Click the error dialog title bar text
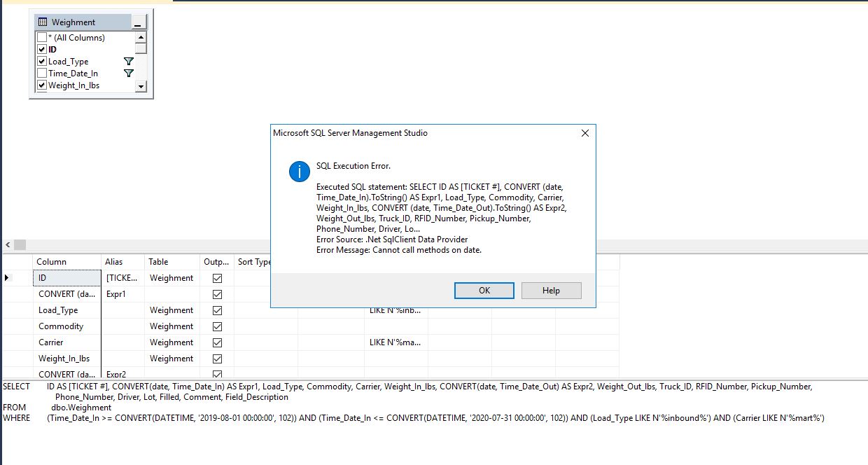 tap(350, 133)
